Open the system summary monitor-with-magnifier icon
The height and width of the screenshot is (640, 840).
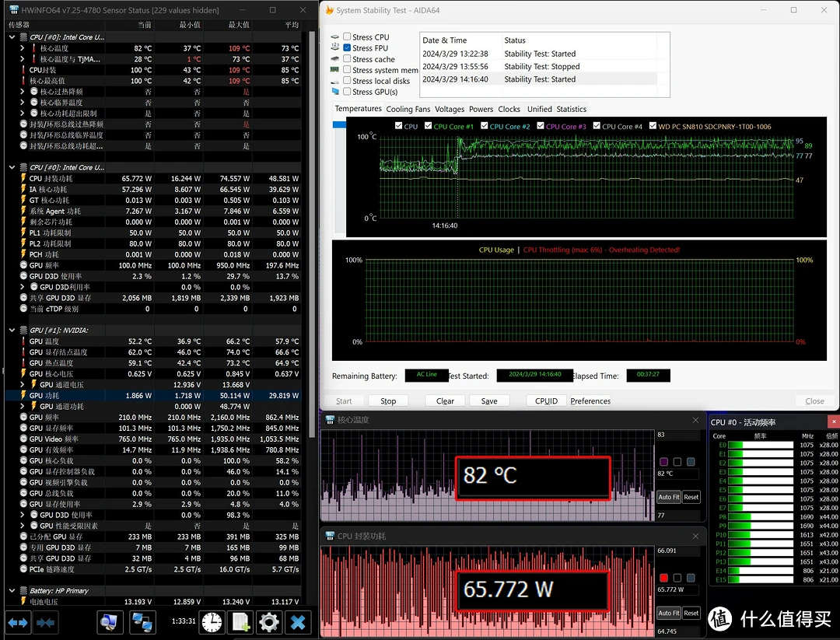point(110,622)
